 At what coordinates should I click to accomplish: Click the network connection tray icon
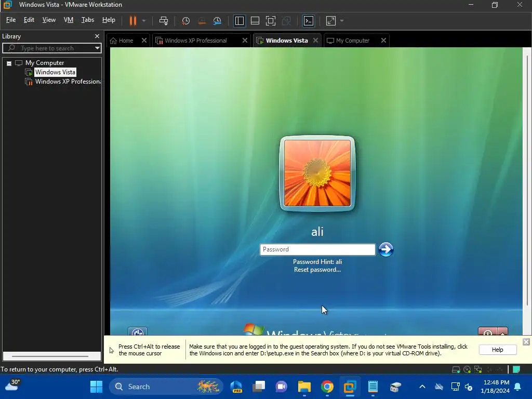455,387
